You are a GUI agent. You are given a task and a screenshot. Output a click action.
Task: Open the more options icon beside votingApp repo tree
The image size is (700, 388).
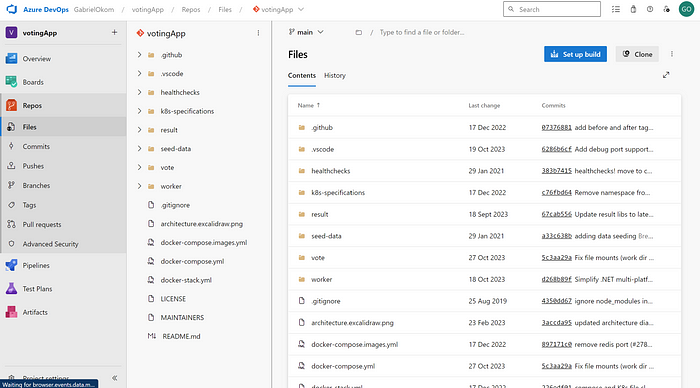point(258,33)
